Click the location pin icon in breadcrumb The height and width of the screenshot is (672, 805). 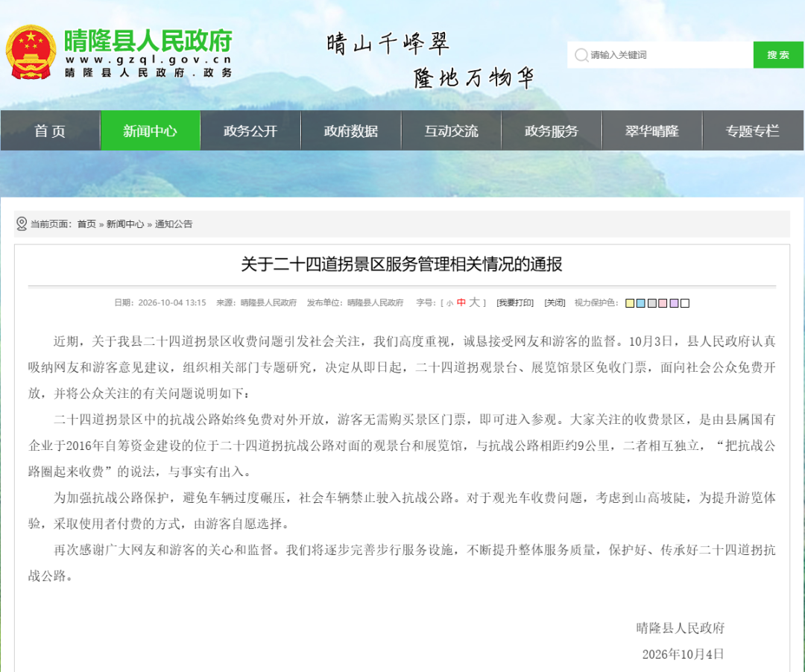22,224
